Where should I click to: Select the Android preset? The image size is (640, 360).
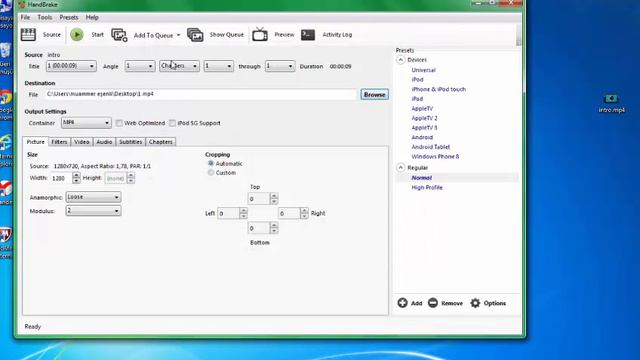pos(422,138)
